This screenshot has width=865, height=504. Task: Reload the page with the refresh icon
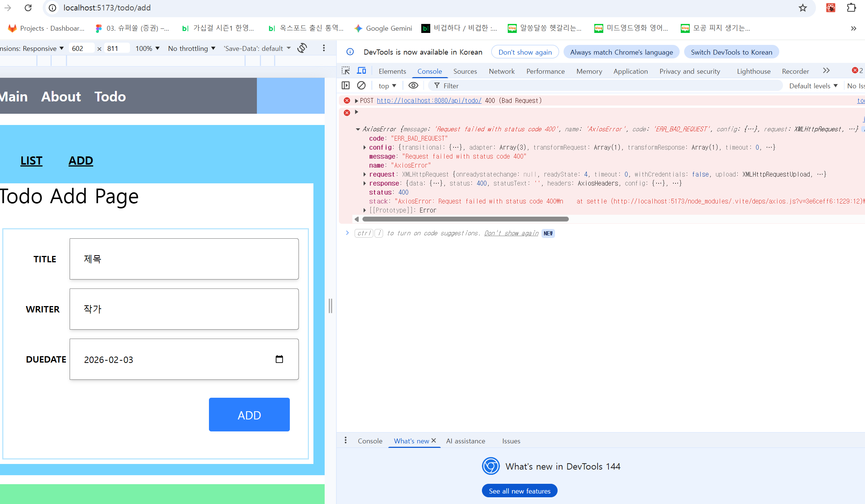tap(28, 8)
